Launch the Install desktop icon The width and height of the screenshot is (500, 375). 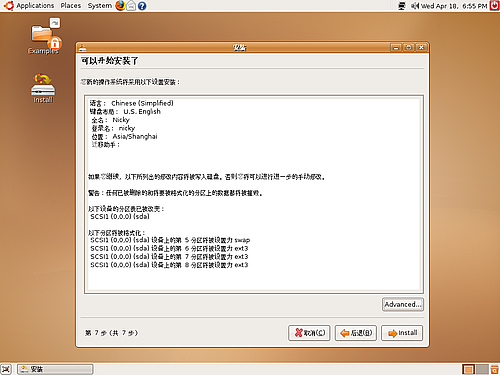pos(43,88)
